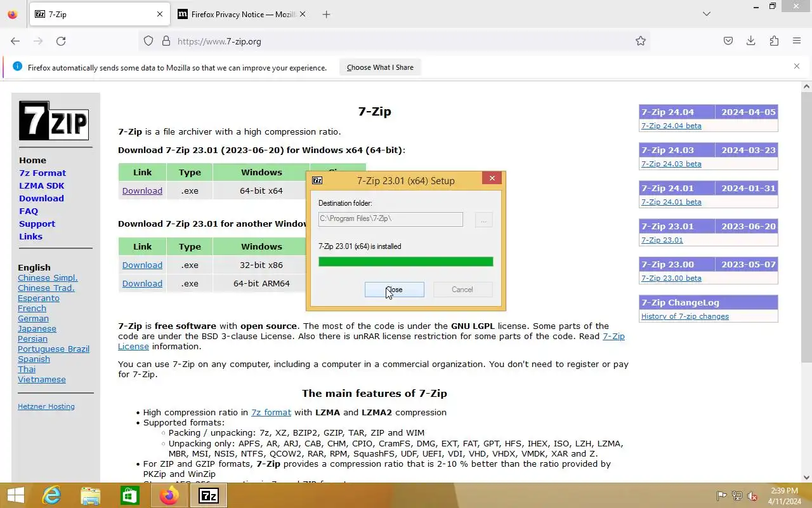Download the 32-bit x86 exe

(142, 265)
